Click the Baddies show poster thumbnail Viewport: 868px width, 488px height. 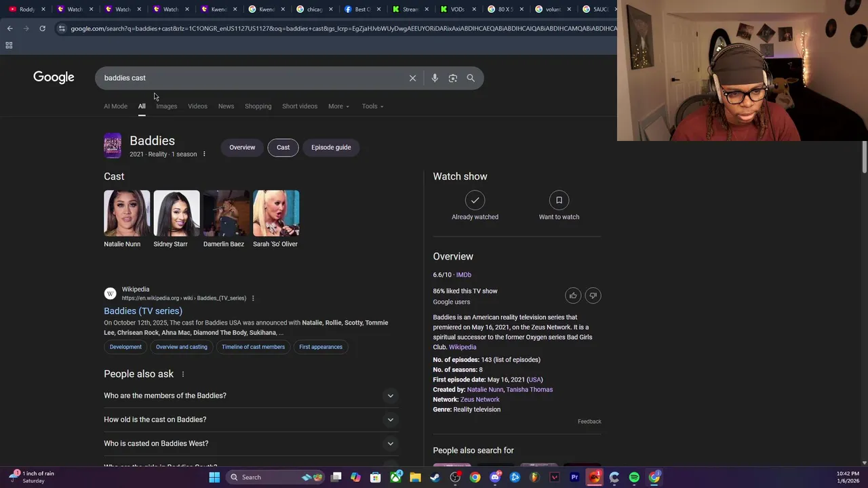[113, 146]
